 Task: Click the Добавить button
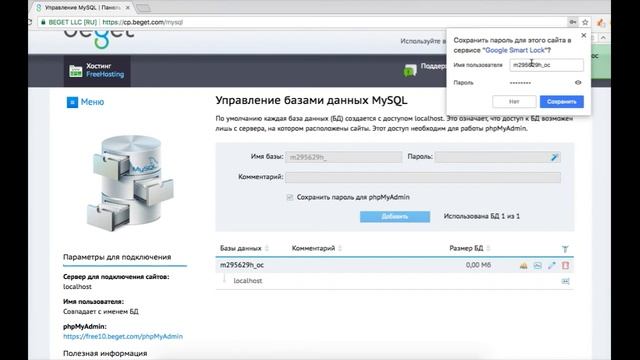pyautogui.click(x=395, y=216)
